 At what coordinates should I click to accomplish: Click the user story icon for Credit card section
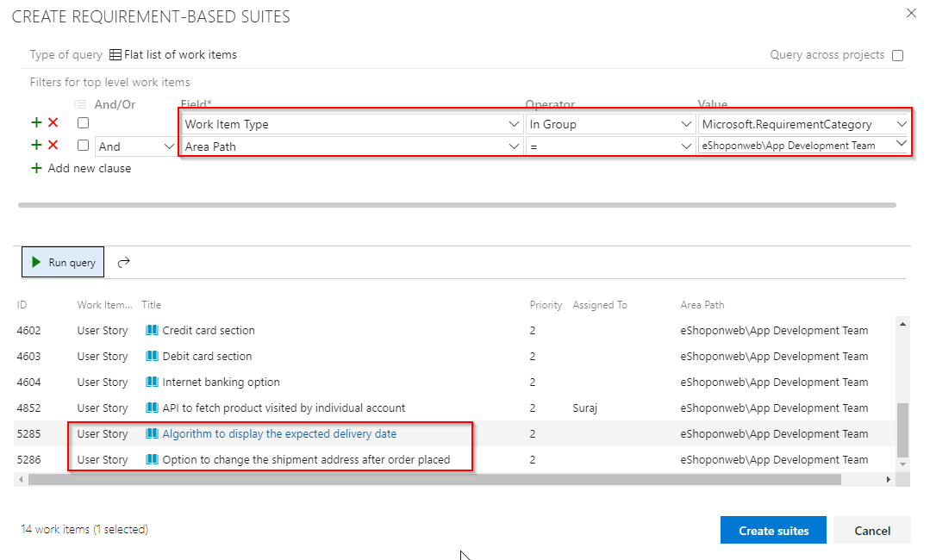[152, 330]
